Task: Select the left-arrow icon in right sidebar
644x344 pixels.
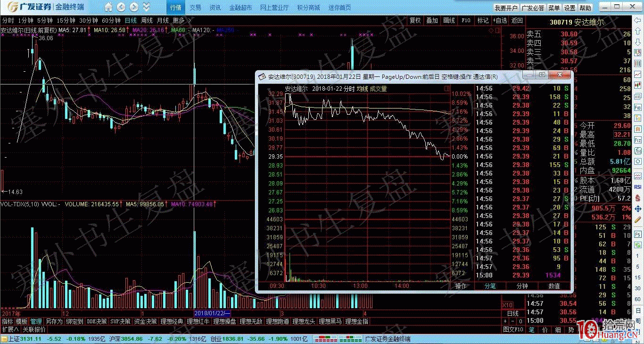Action: click(x=638, y=20)
